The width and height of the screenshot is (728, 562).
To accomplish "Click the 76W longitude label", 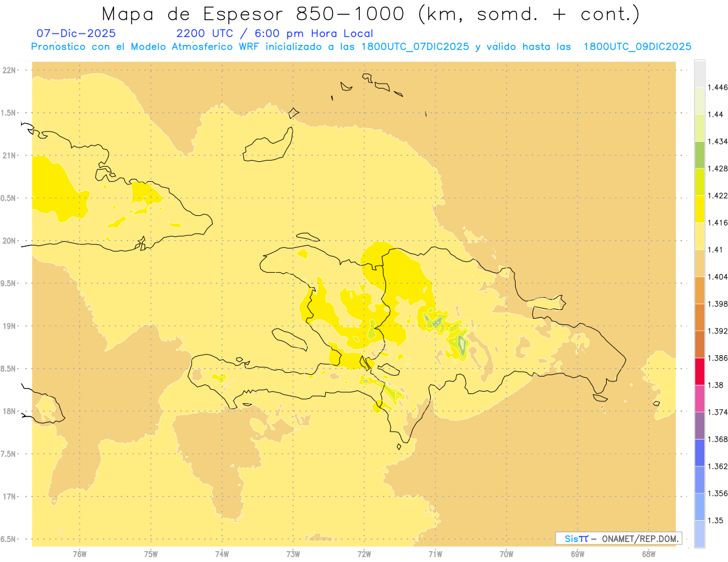I will 79,554.
